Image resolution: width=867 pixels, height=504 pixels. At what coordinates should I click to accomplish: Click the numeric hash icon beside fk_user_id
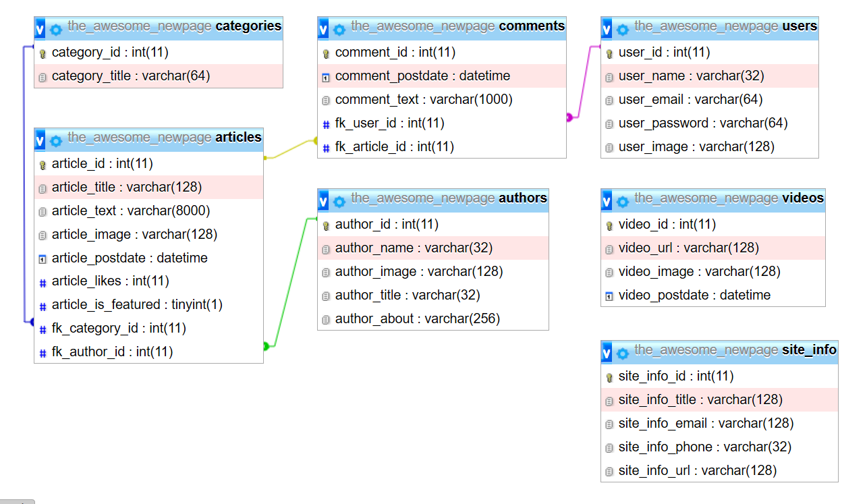coord(326,124)
